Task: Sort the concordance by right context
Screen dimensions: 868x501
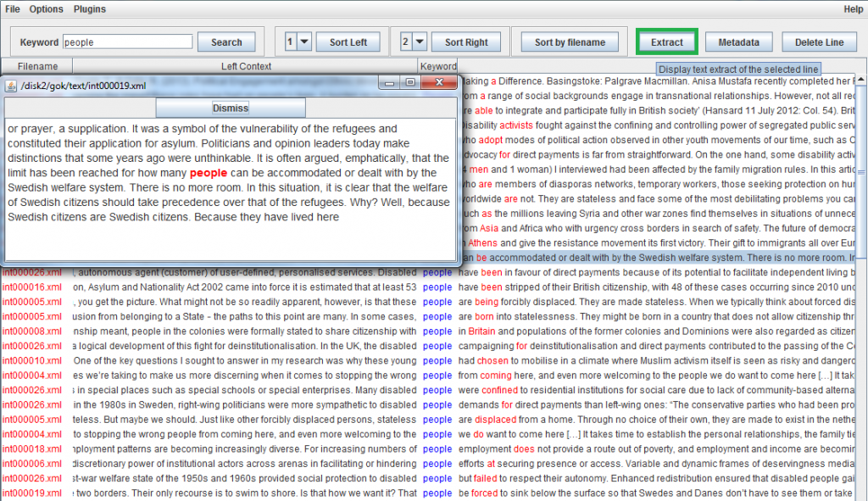Action: tap(466, 42)
